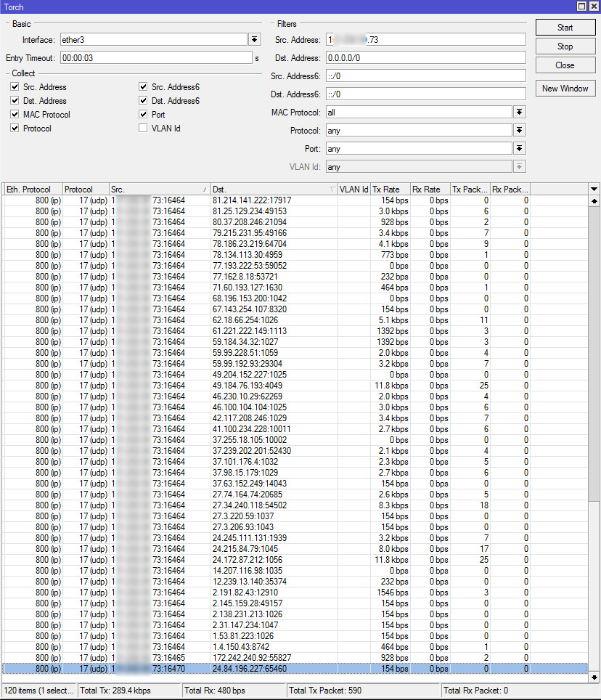The height and width of the screenshot is (700, 601).
Task: Select row with destination 81.25.129.234:49153
Action: pos(295,211)
